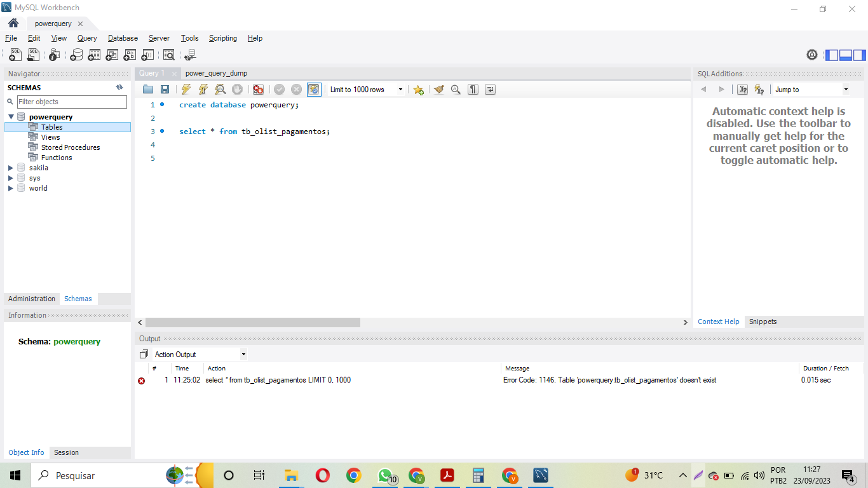Open the File menu
868x488 pixels.
[x=11, y=38]
